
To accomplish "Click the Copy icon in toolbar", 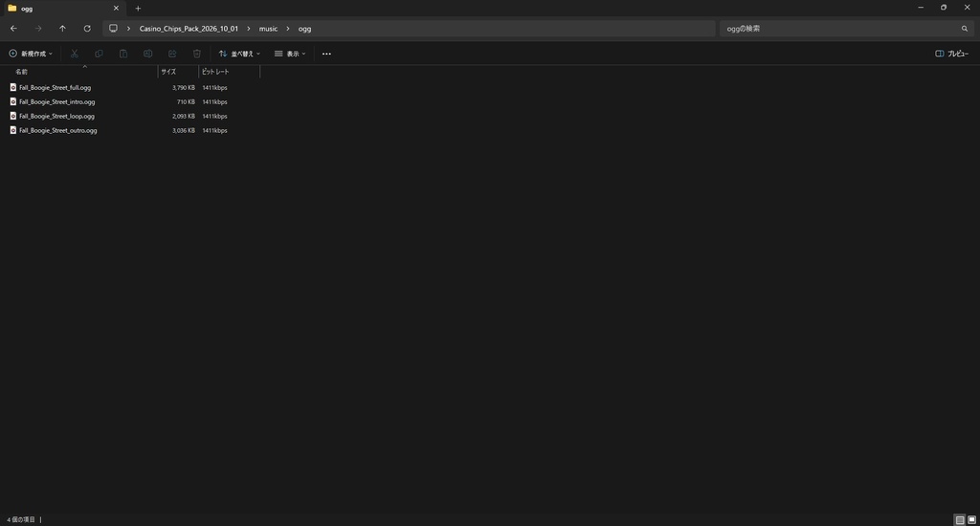I will tap(99, 54).
